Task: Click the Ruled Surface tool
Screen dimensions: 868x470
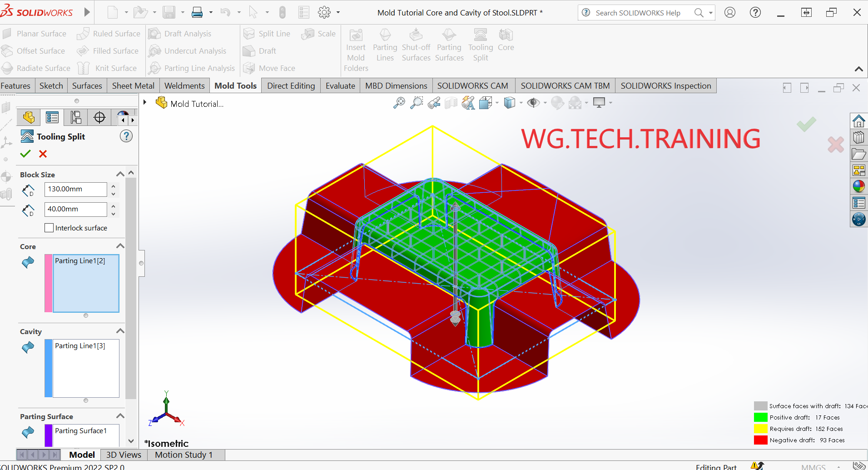Action: click(109, 34)
